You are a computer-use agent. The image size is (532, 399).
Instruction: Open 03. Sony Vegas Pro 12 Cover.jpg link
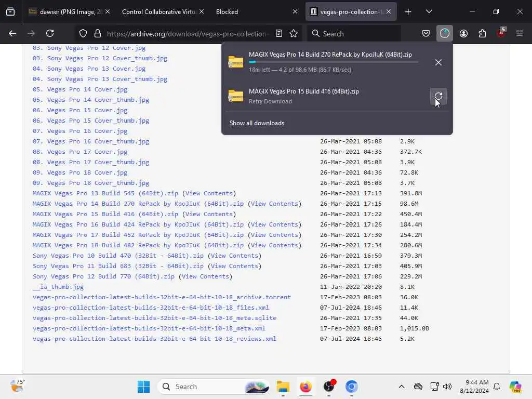[89, 48]
